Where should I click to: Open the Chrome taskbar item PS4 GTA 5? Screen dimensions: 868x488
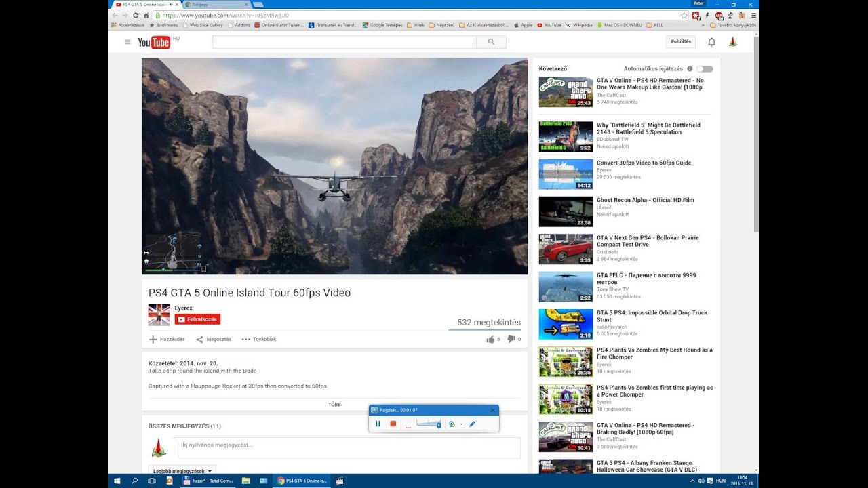pos(302,481)
